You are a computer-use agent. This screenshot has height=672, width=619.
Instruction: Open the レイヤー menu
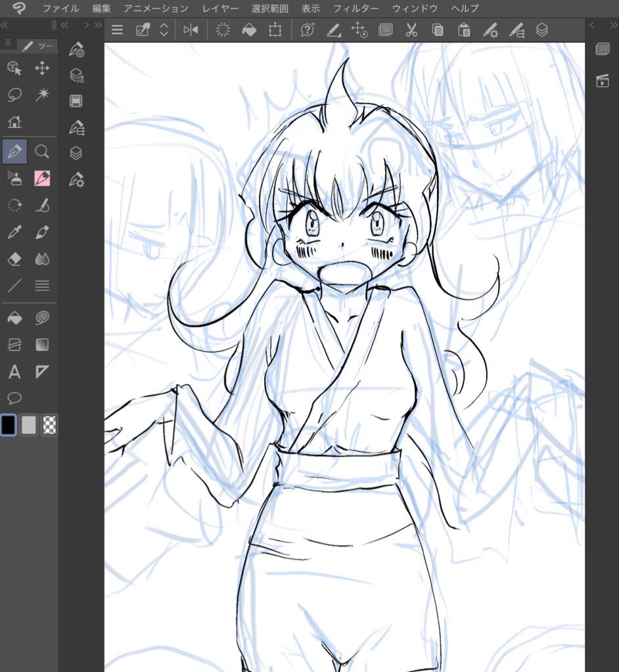pos(220,8)
